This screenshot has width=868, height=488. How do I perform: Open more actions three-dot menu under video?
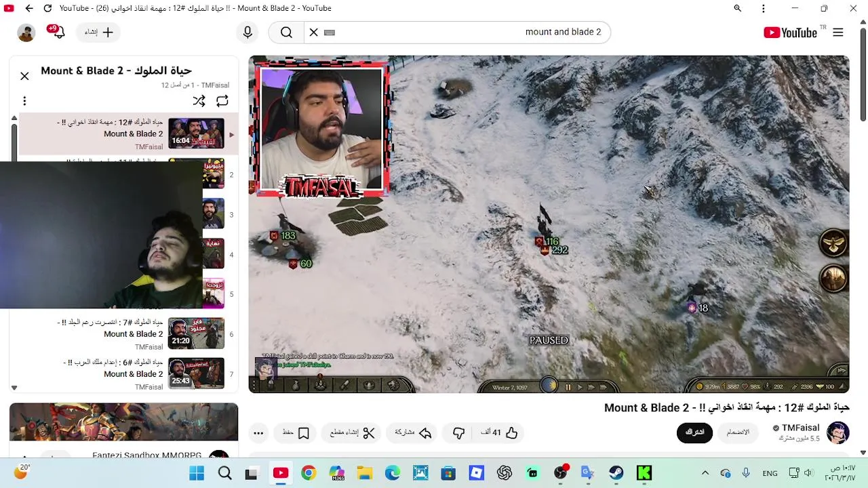click(258, 432)
